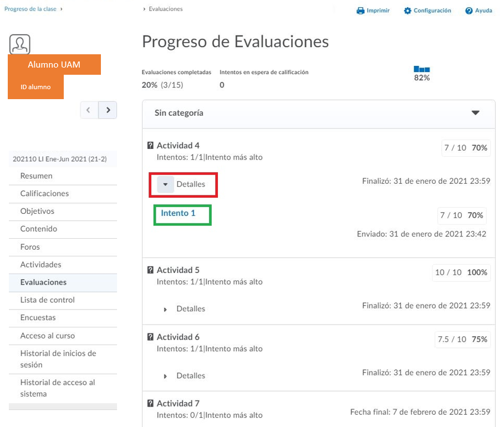Screen dimensions: 504x427
Task: Click the quiz icon beside Actividad 6
Action: pyautogui.click(x=150, y=337)
